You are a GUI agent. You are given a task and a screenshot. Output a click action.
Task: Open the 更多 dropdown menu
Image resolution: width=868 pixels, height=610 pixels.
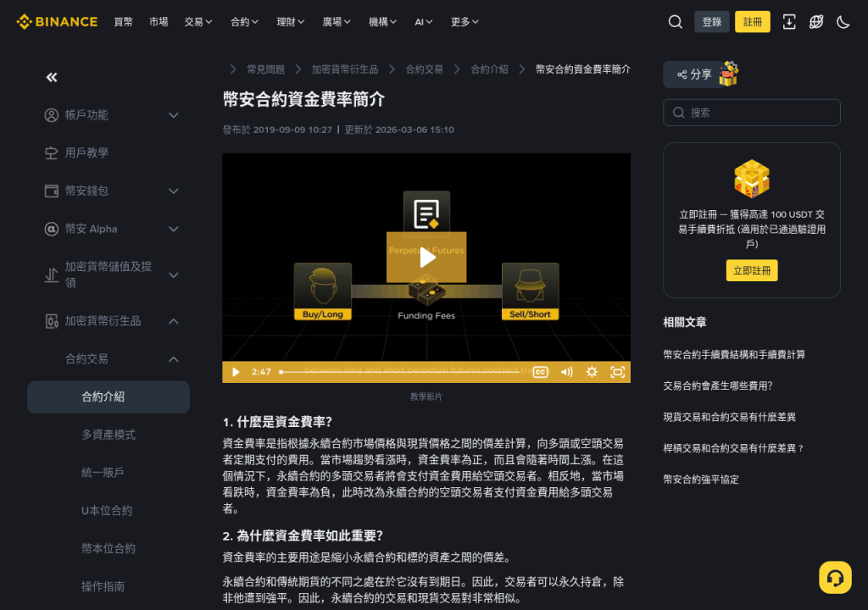(465, 21)
